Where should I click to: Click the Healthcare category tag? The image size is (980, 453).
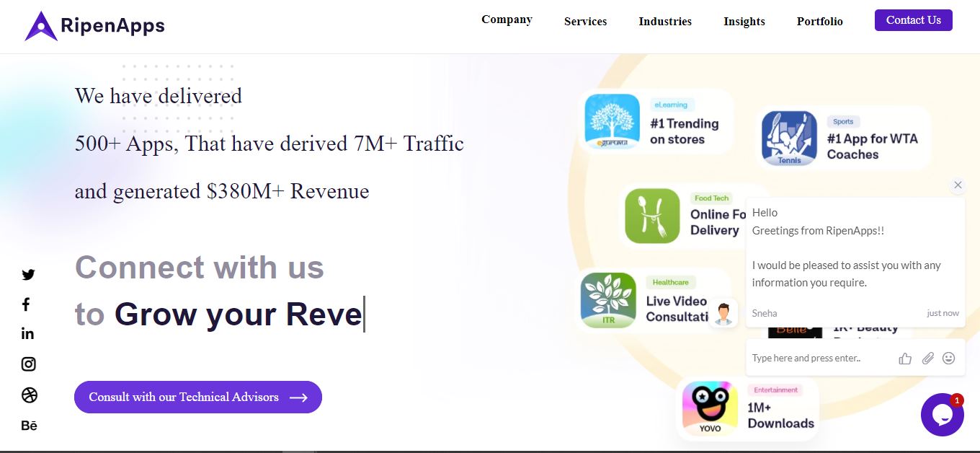[671, 282]
